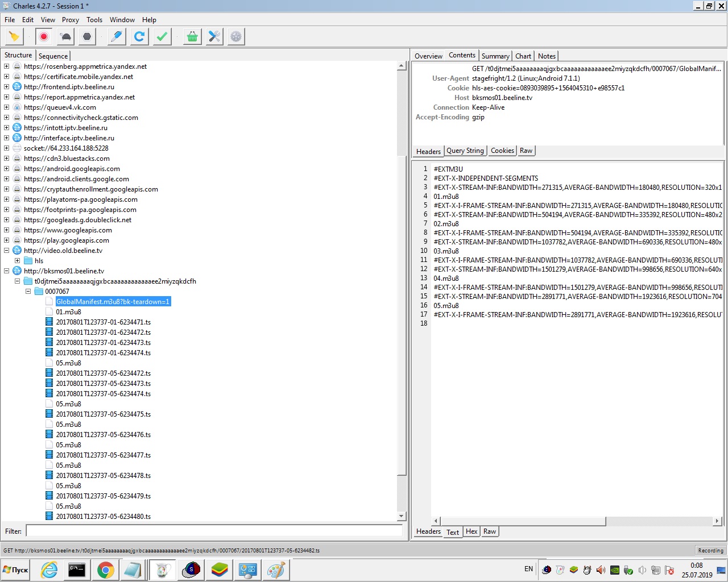Open the Paint palette taskbar icon

276,570
